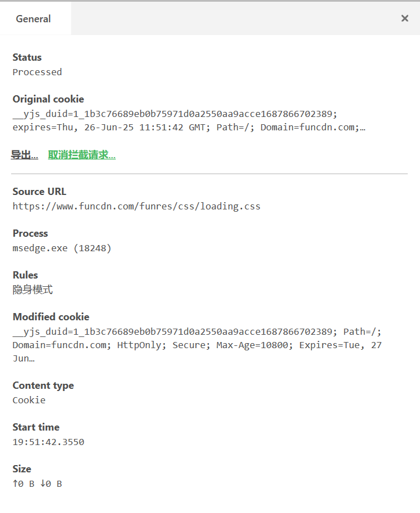Image resolution: width=420 pixels, height=513 pixels.
Task: Click the Rules section heading
Action: point(26,275)
